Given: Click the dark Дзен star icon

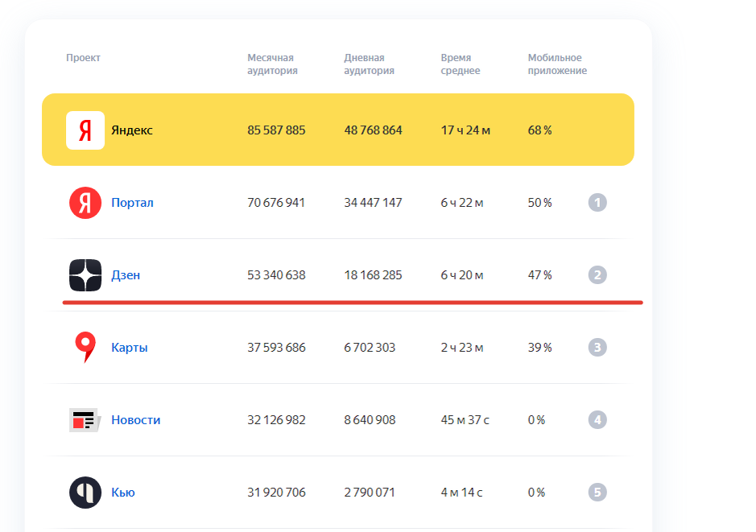Looking at the screenshot, I should coord(85,275).
